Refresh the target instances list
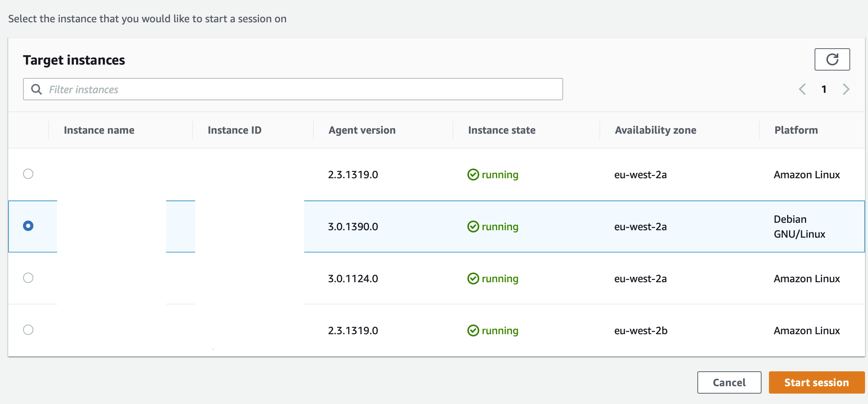This screenshot has width=868, height=404. pos(832,59)
